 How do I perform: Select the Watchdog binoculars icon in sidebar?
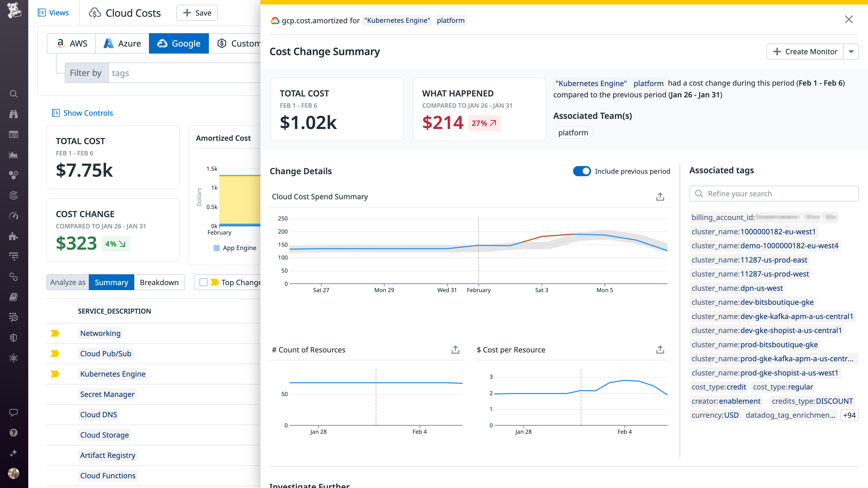14,114
